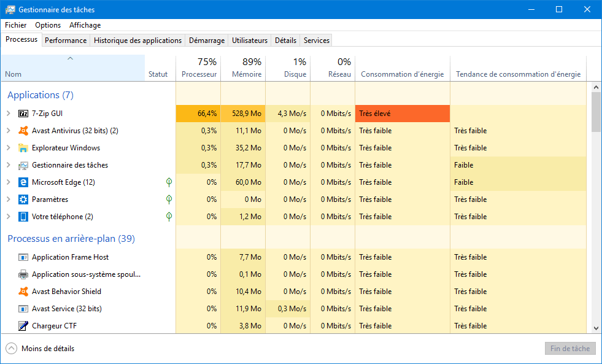Sort by Mémoire 89% column header
The height and width of the screenshot is (364, 602).
243,68
